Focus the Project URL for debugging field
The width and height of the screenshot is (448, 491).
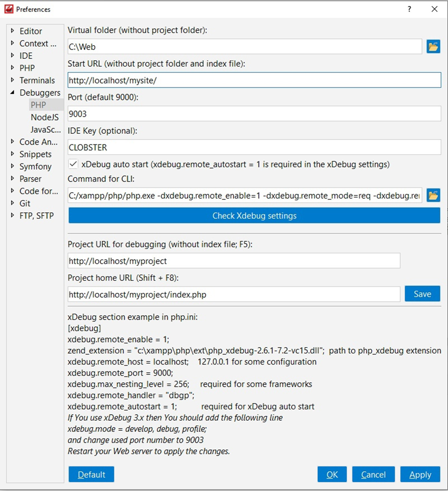234,261
